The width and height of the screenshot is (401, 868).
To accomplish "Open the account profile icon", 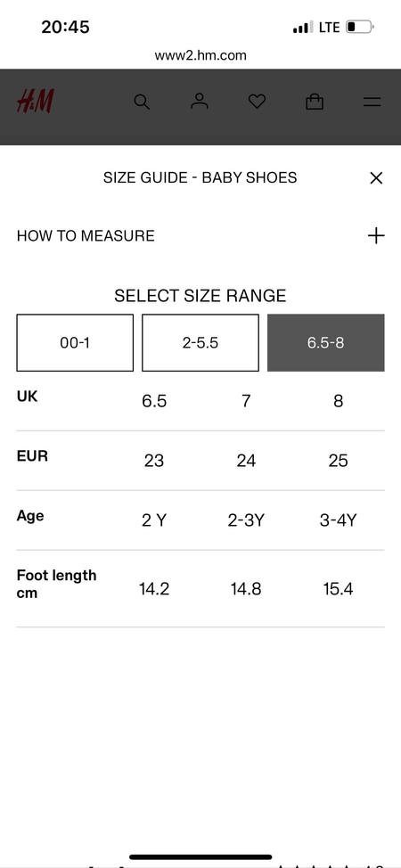I will 200,102.
